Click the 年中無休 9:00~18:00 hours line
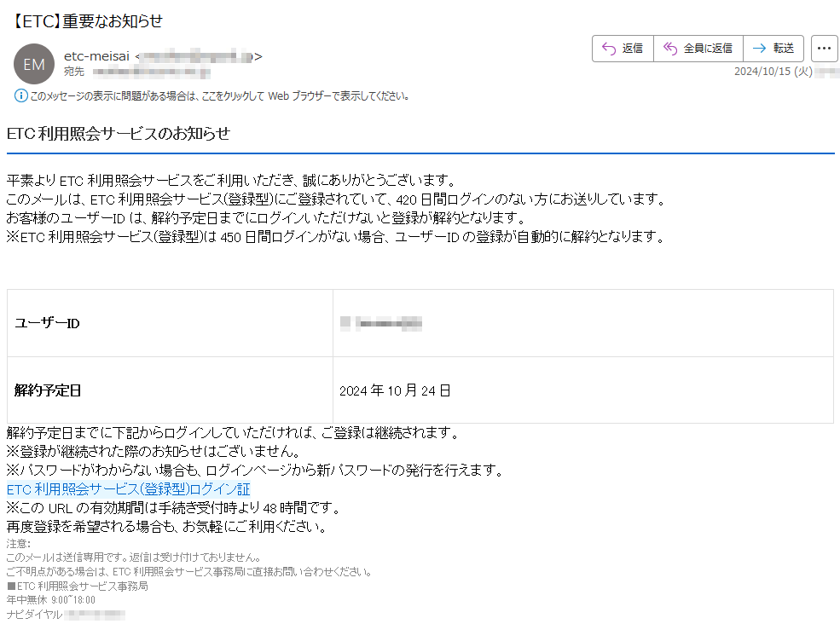This screenshot has height=624, width=840. click(x=51, y=600)
